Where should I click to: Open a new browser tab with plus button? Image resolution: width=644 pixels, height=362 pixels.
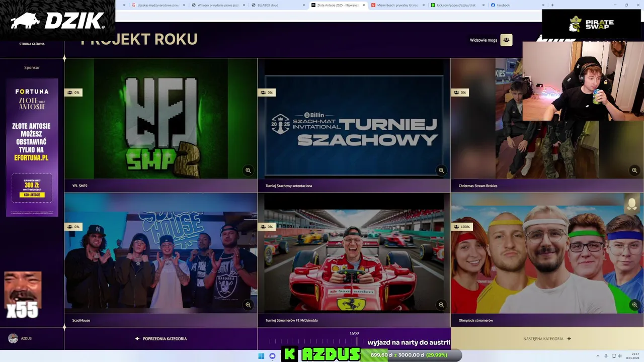pyautogui.click(x=552, y=5)
